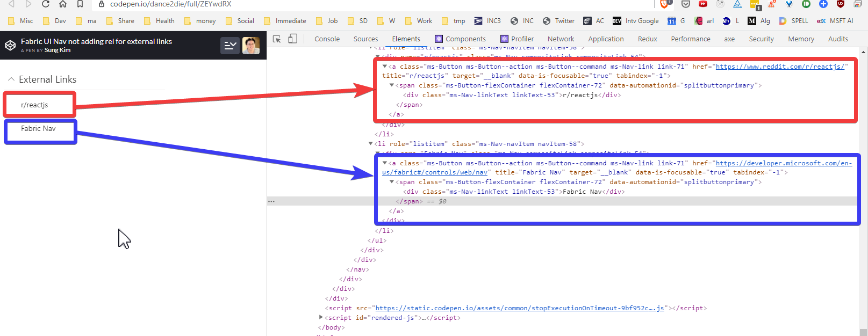The width and height of the screenshot is (868, 336).
Task: Click the CodePen logo icon
Action: coord(10,45)
